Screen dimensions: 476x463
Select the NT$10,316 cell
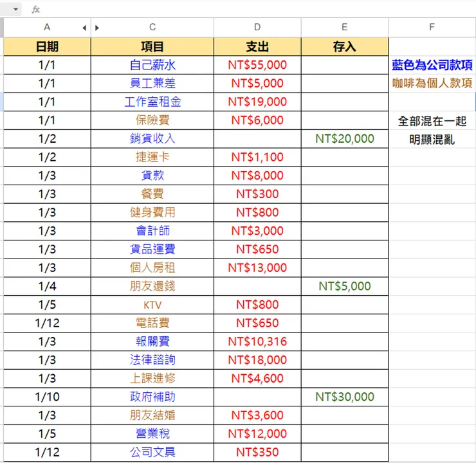pos(257,341)
